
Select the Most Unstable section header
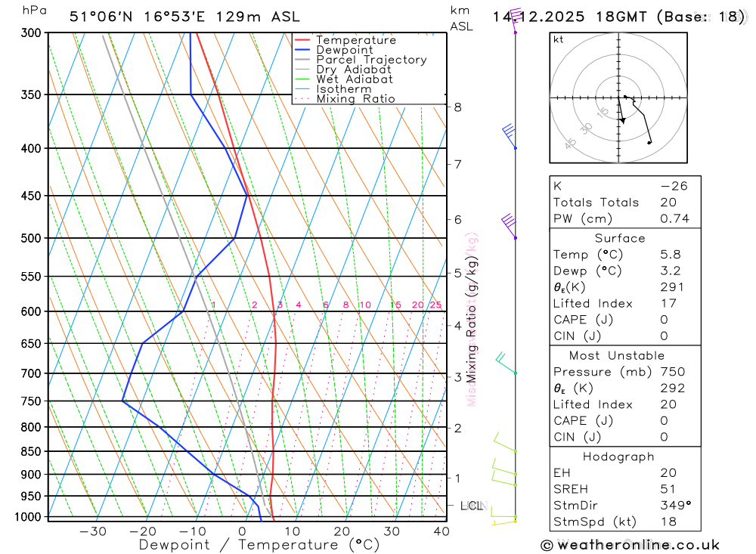(x=617, y=355)
